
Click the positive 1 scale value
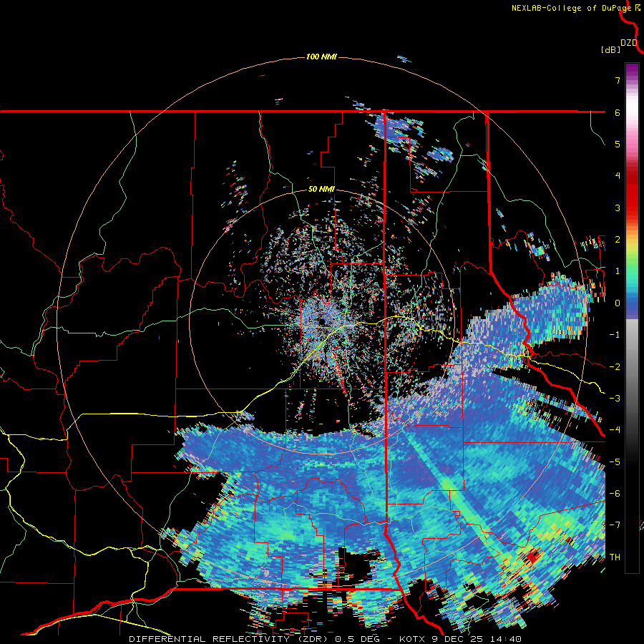click(x=618, y=271)
